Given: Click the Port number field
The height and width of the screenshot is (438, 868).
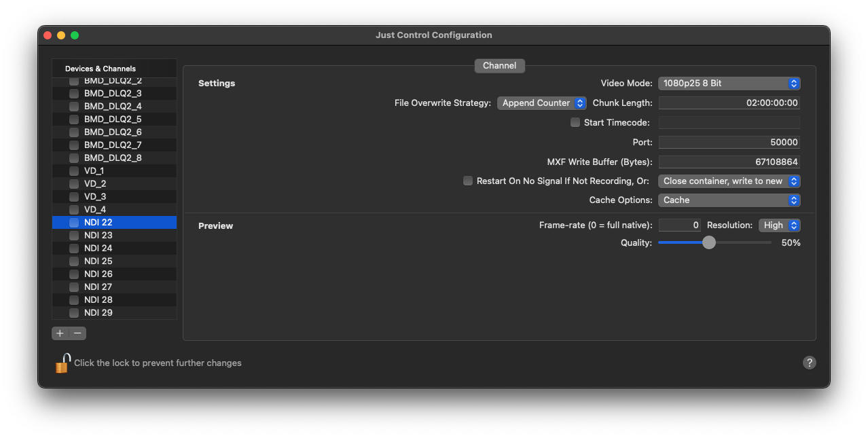Looking at the screenshot, I should click(729, 143).
